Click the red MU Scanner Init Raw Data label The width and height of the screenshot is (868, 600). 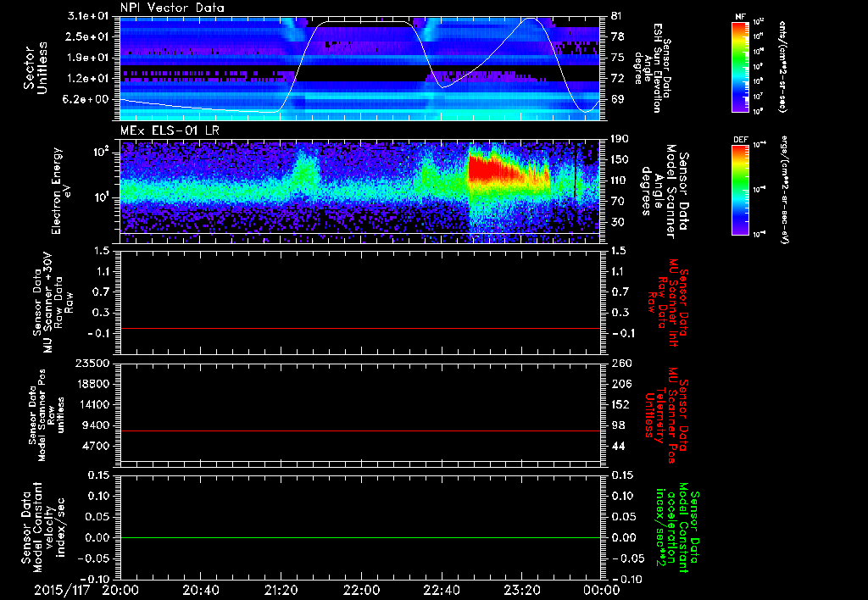click(x=668, y=303)
